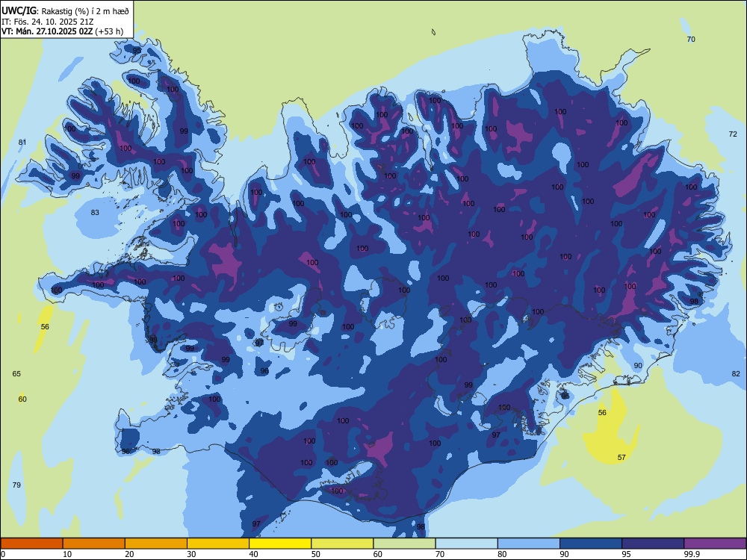747x560 pixels.
Task: Click the humidity value '81' on the map
Action: (22, 142)
